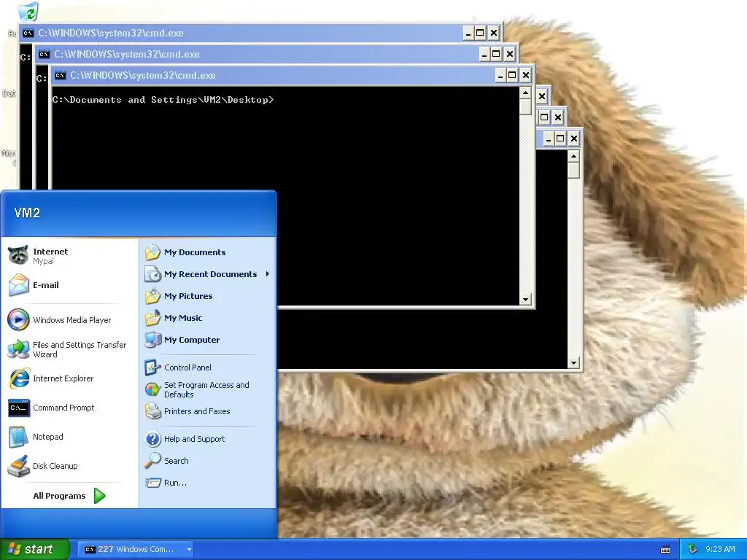This screenshot has width=747, height=560.
Task: Click the Search magnifier icon
Action: pyautogui.click(x=152, y=461)
